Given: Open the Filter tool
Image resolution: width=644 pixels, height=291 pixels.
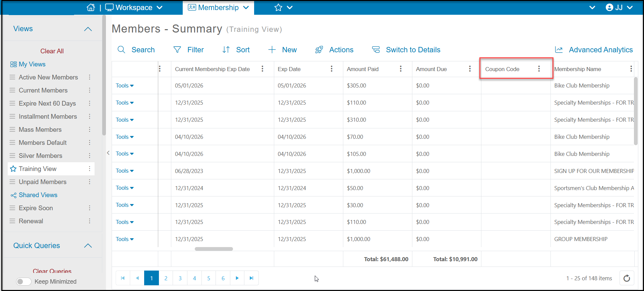Looking at the screenshot, I should [x=188, y=50].
